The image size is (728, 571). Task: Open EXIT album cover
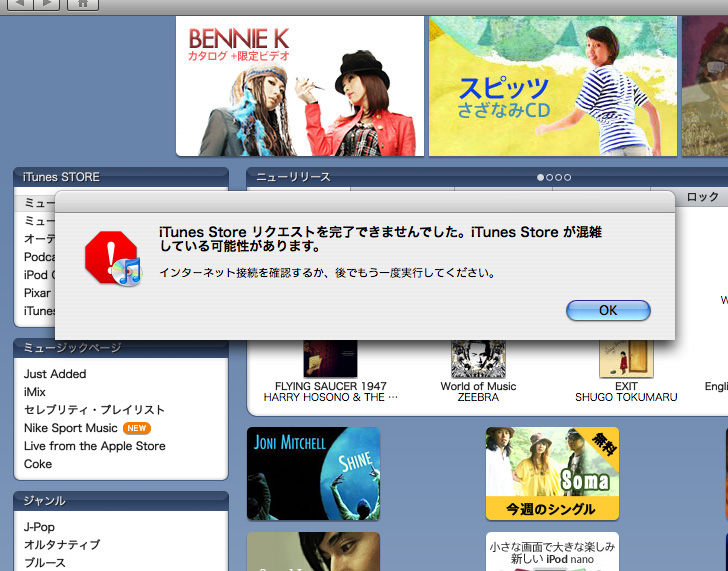(x=626, y=359)
